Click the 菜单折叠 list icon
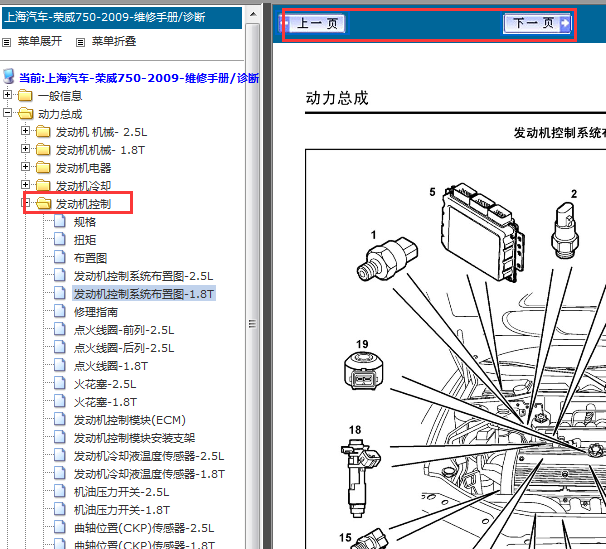Screen dimensions: 606x549 (80, 42)
